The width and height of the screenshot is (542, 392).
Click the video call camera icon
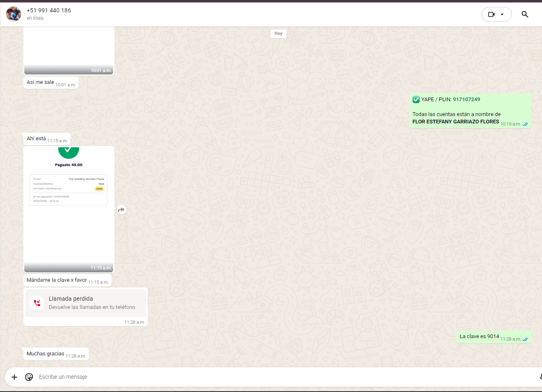491,14
